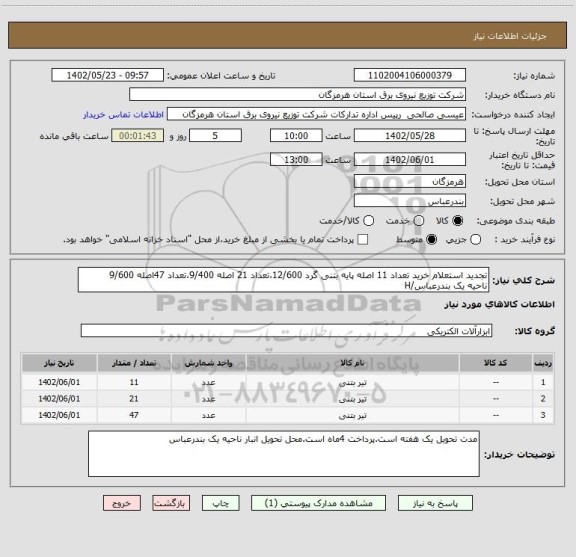576x557 pixels.
Task: Click the واحد شمارش column header
Action: click(208, 363)
